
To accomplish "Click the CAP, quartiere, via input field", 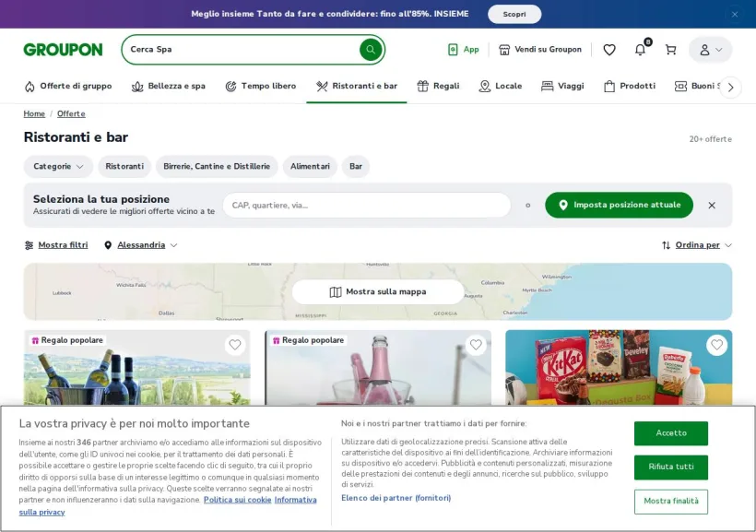I will (366, 205).
